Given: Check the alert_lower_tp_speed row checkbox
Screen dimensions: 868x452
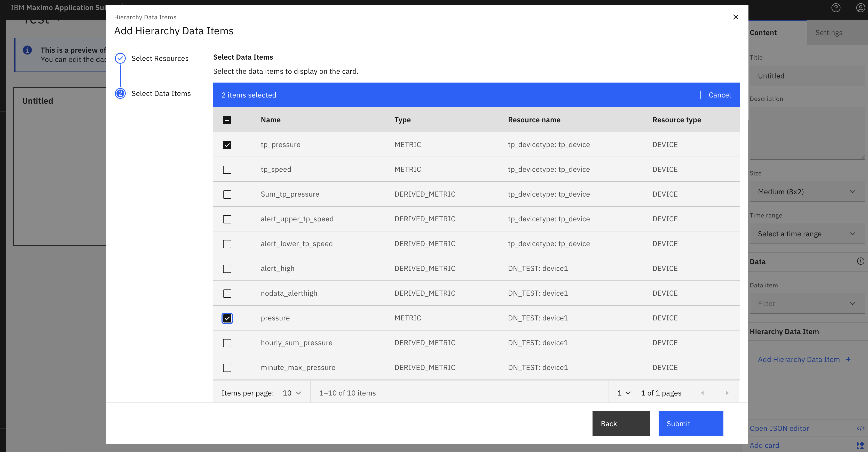Looking at the screenshot, I should click(227, 244).
